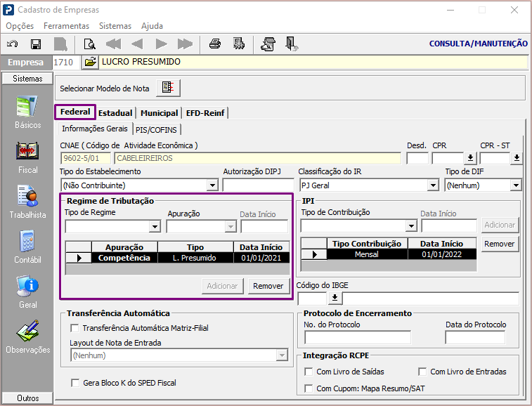The image size is (532, 406).
Task: Check Com Cupom: Mapa Resumo/SAT
Action: point(309,388)
